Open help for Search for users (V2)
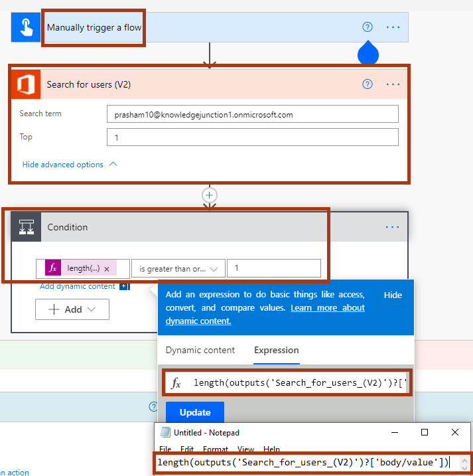473x476 pixels. pyautogui.click(x=368, y=84)
